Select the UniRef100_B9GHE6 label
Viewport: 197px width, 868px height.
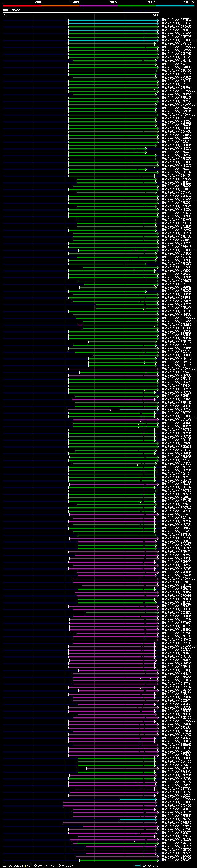176,809
